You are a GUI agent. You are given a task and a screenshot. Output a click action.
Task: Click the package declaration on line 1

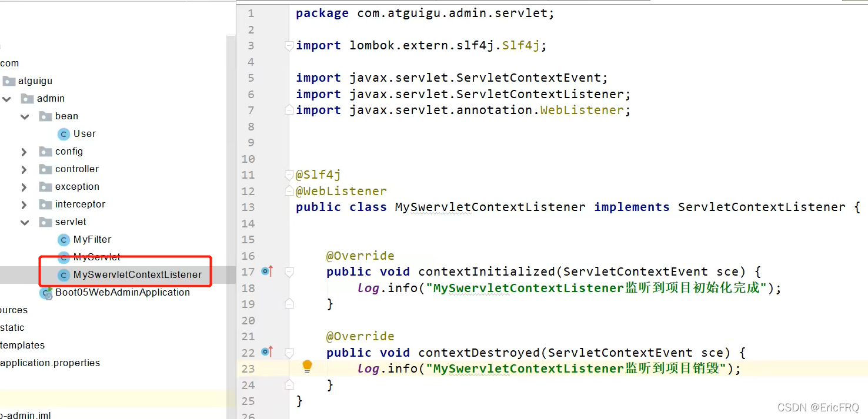pyautogui.click(x=425, y=13)
